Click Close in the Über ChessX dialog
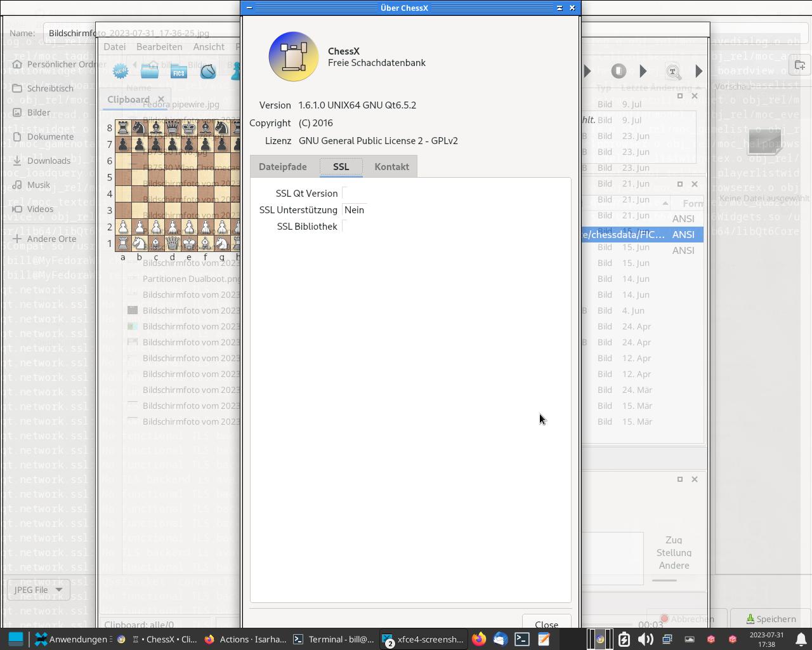The image size is (812, 650). (x=546, y=623)
